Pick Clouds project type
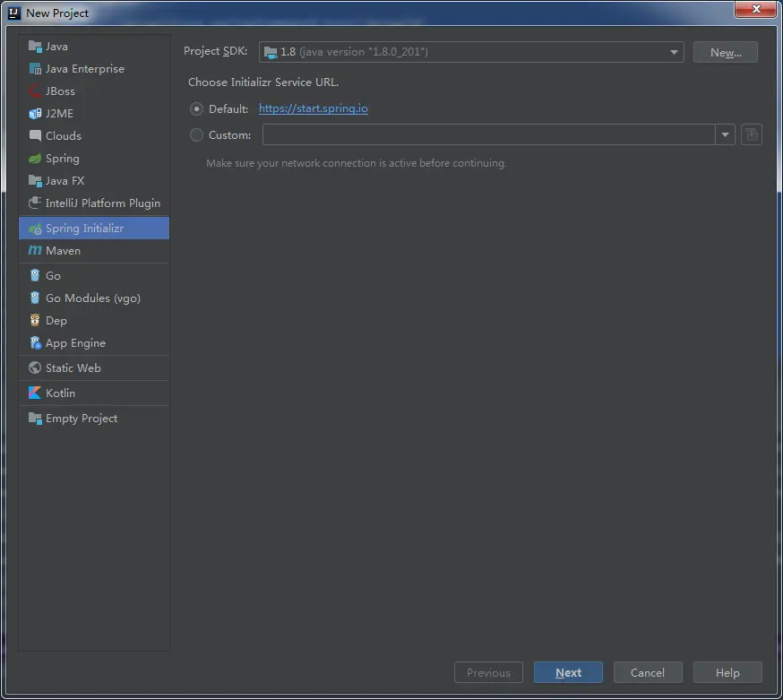783x700 pixels. (94, 135)
